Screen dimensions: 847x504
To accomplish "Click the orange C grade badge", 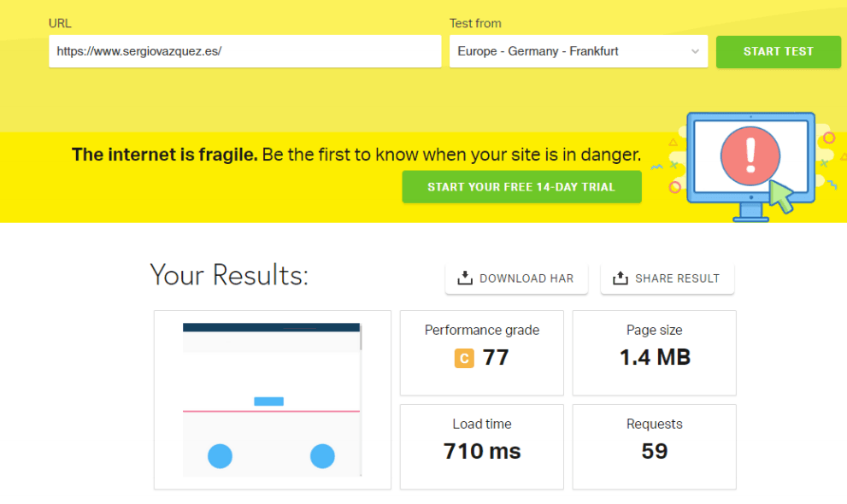I will tap(464, 358).
